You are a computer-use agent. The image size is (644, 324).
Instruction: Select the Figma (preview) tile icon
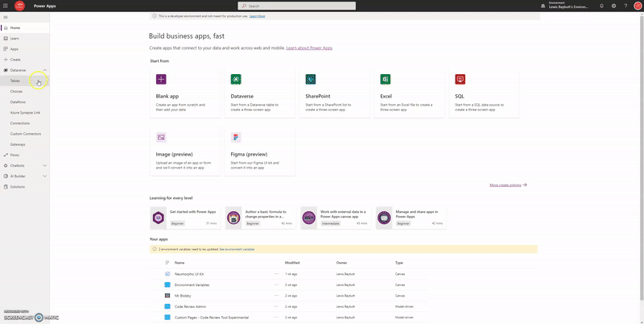236,137
